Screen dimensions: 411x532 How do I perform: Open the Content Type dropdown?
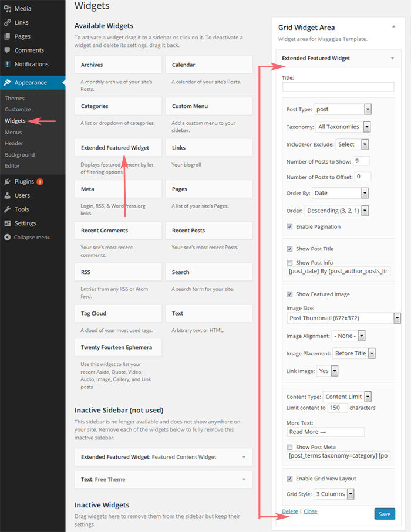point(347,397)
